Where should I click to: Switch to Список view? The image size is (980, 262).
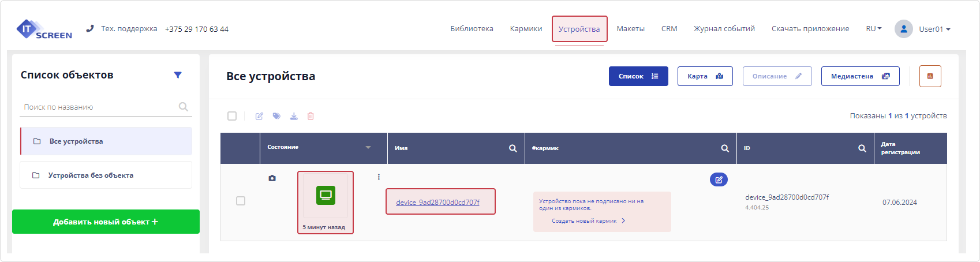click(638, 76)
